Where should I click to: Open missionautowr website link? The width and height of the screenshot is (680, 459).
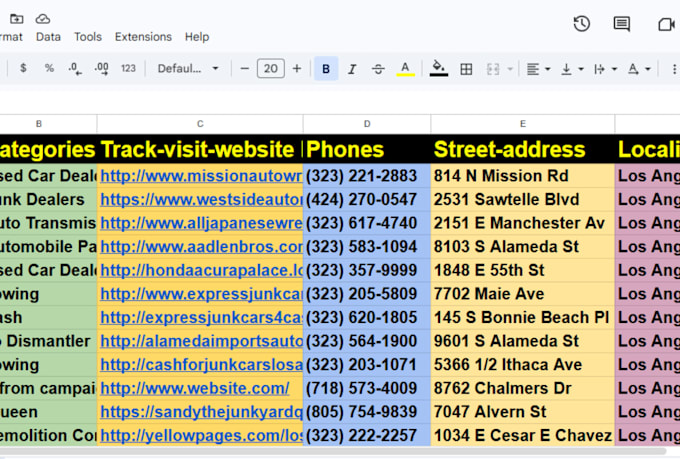201,176
